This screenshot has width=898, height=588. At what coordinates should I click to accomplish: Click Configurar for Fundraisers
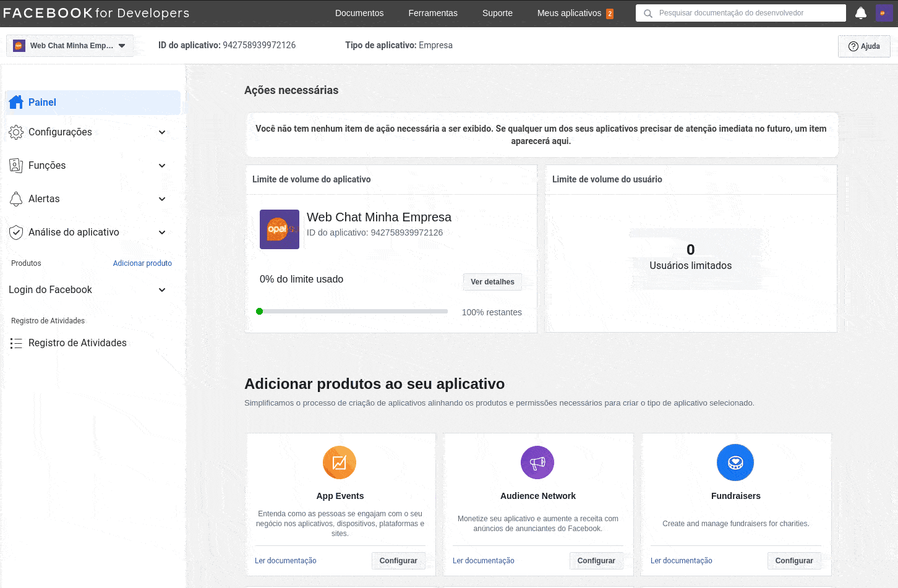coord(794,561)
